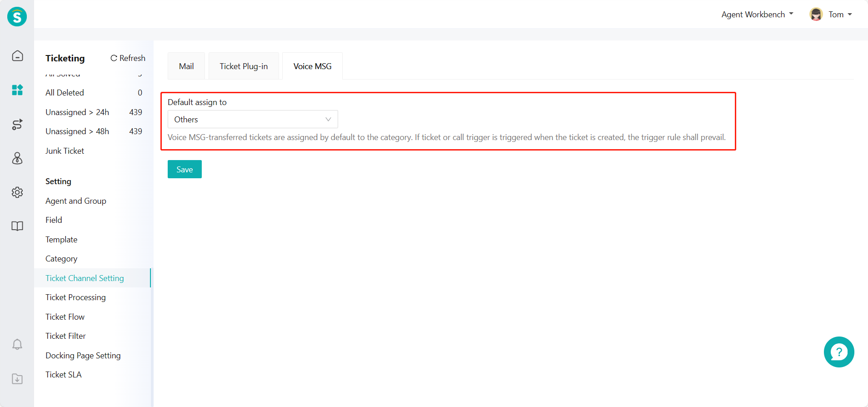The image size is (868, 407).
Task: Expand the Agent Workbench dropdown
Action: pyautogui.click(x=757, y=15)
